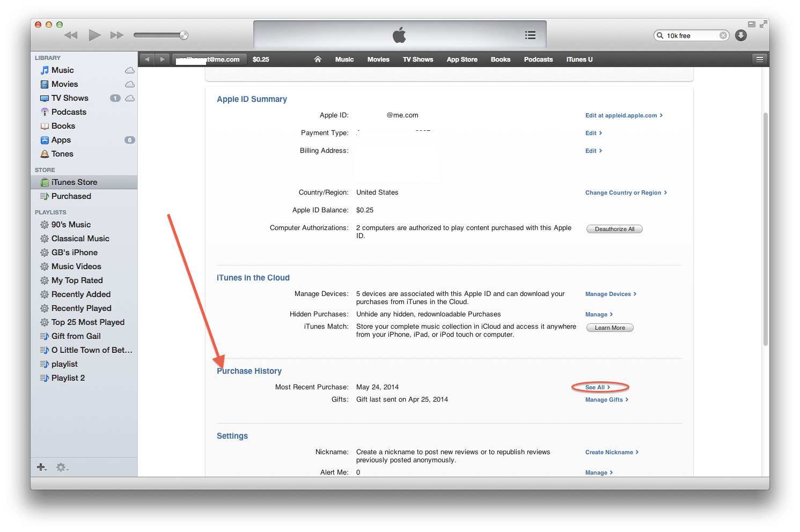Go to the iTunes Store home icon
This screenshot has height=532, width=800.
pos(318,60)
